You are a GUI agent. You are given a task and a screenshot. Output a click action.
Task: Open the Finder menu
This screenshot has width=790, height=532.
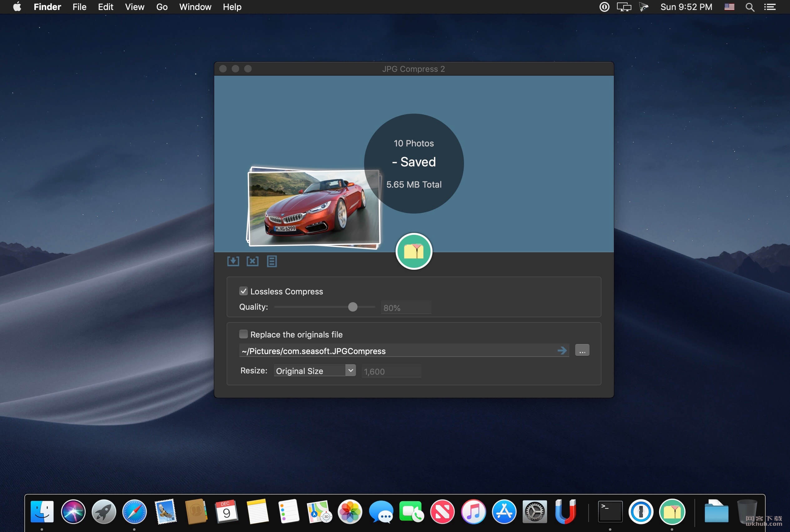click(x=47, y=7)
